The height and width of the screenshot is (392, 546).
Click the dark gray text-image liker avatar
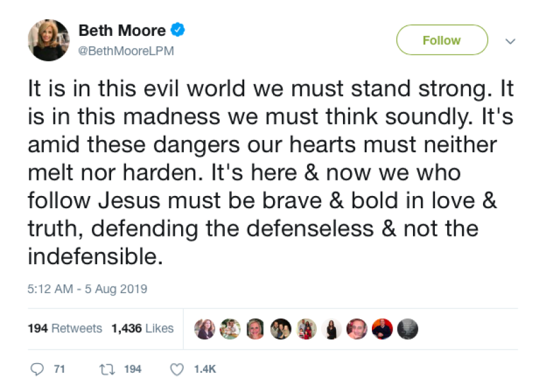point(408,328)
